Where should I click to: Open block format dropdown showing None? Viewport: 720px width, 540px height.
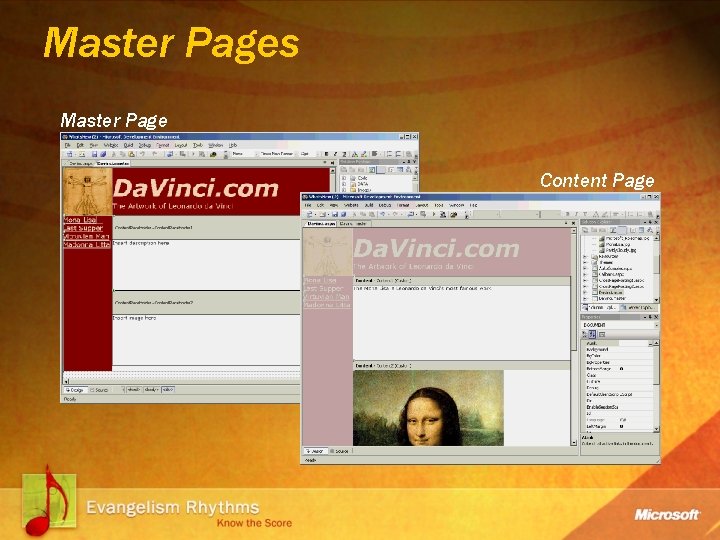[x=243, y=154]
